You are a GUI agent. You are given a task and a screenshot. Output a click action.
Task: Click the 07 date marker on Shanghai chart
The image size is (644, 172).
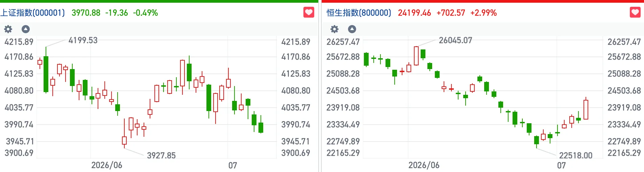pos(233,165)
